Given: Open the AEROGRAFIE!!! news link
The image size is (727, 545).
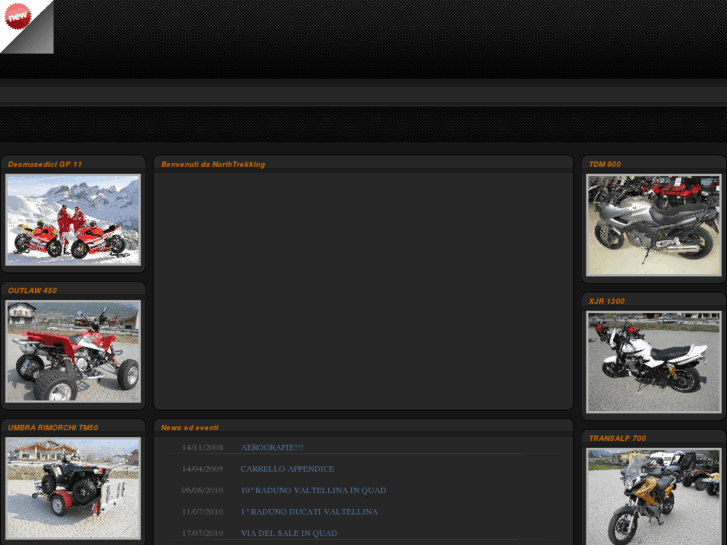Looking at the screenshot, I should click(x=272, y=448).
